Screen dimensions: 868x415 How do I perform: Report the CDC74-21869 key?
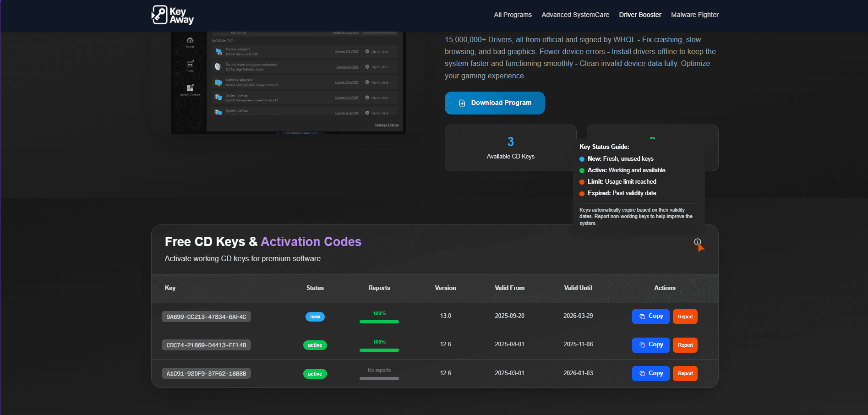(x=685, y=345)
